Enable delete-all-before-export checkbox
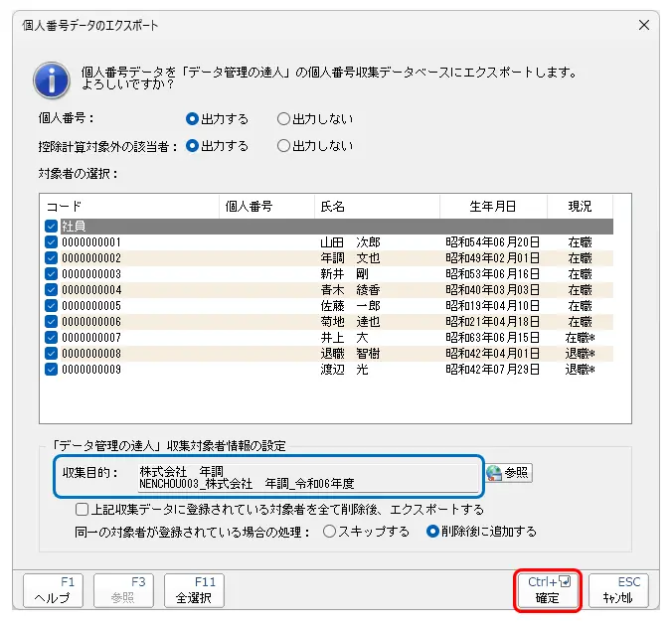Viewport: 672px width, 625px height. (83, 509)
